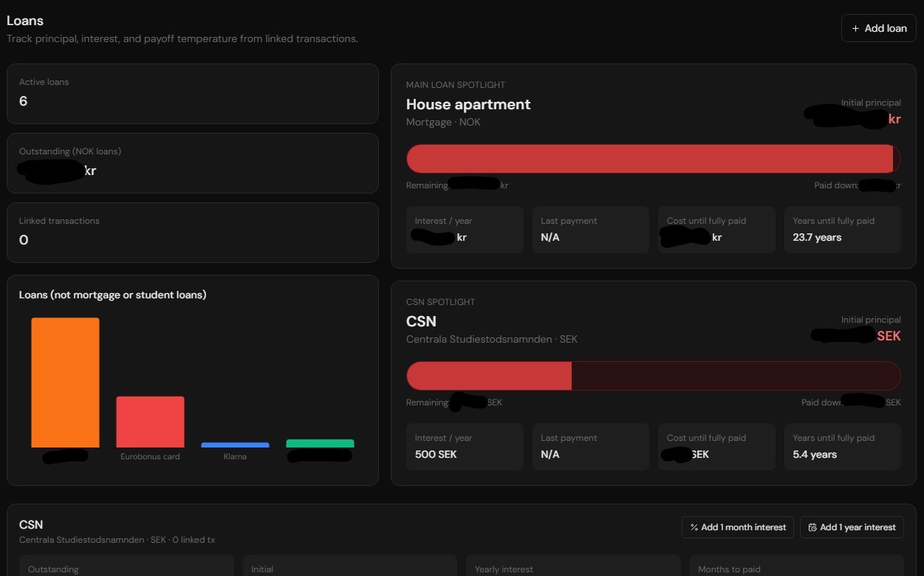Click the plus icon in Add loan

pos(855,28)
